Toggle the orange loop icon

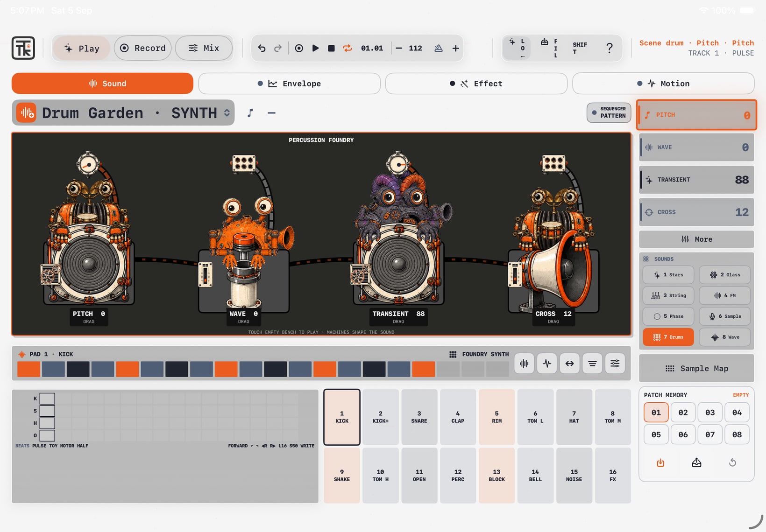[x=348, y=48]
